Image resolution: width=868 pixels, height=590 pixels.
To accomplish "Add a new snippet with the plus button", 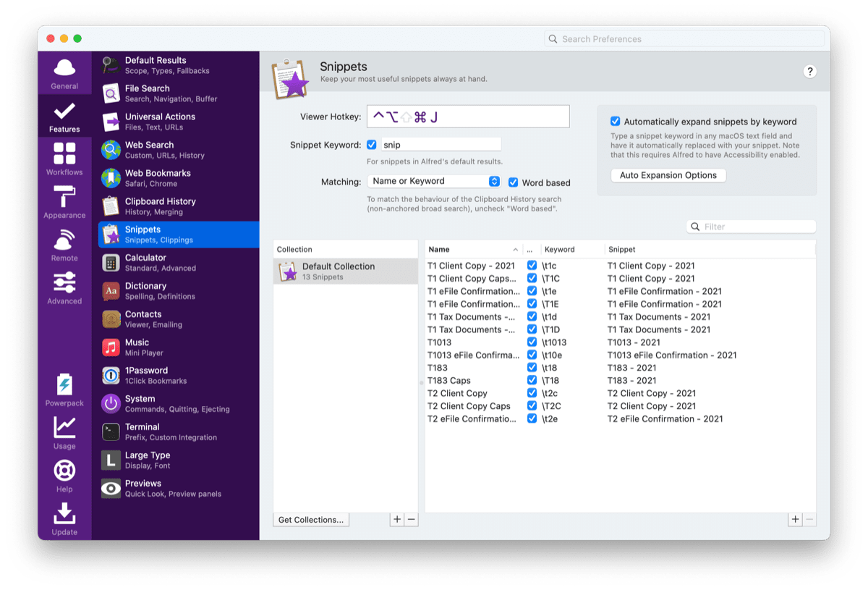I will click(x=796, y=520).
